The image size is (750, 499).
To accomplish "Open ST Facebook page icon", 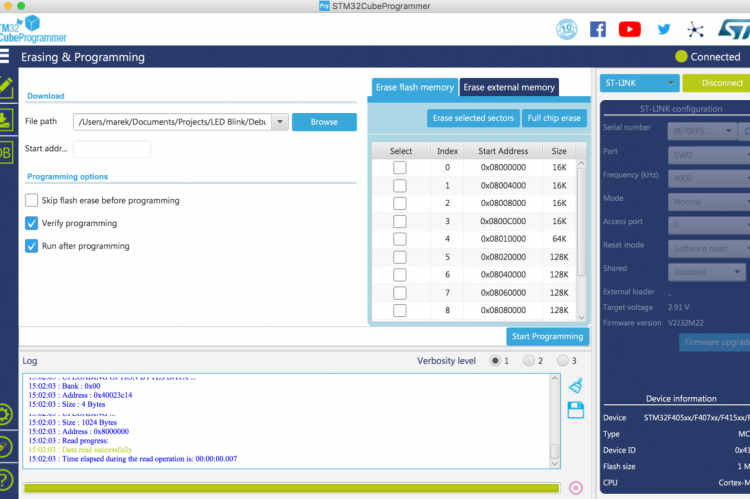I will (x=598, y=29).
